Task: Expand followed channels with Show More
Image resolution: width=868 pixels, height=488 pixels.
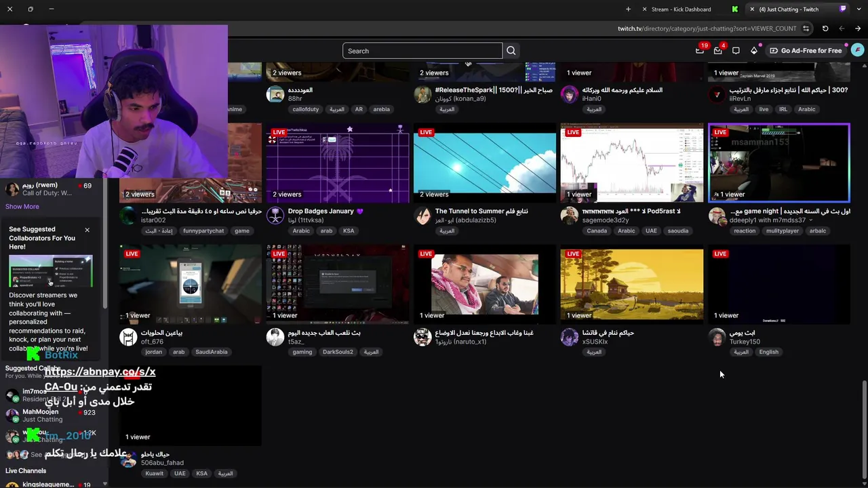Action: (x=22, y=207)
